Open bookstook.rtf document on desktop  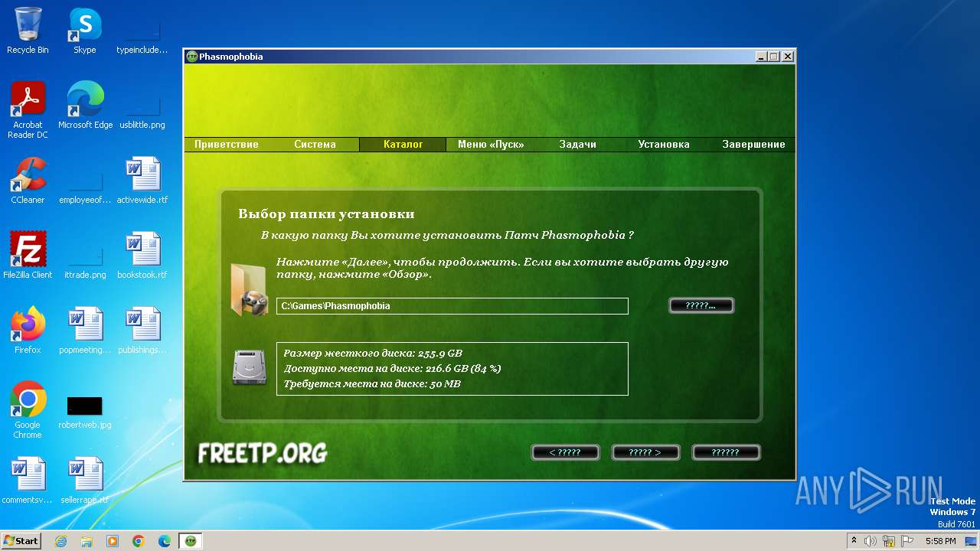142,256
